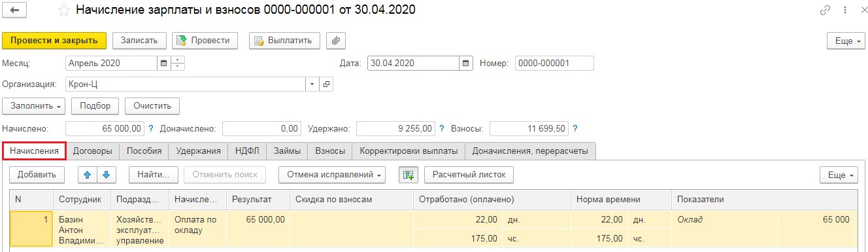Click the paperclip attachments icon
The width and height of the screenshot is (868, 252).
(335, 41)
